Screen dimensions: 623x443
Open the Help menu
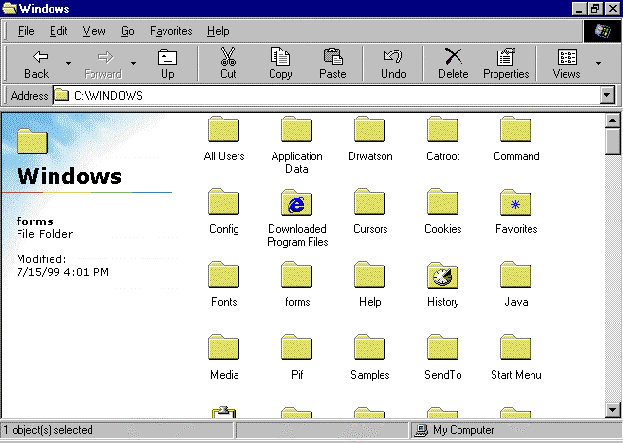tap(218, 31)
